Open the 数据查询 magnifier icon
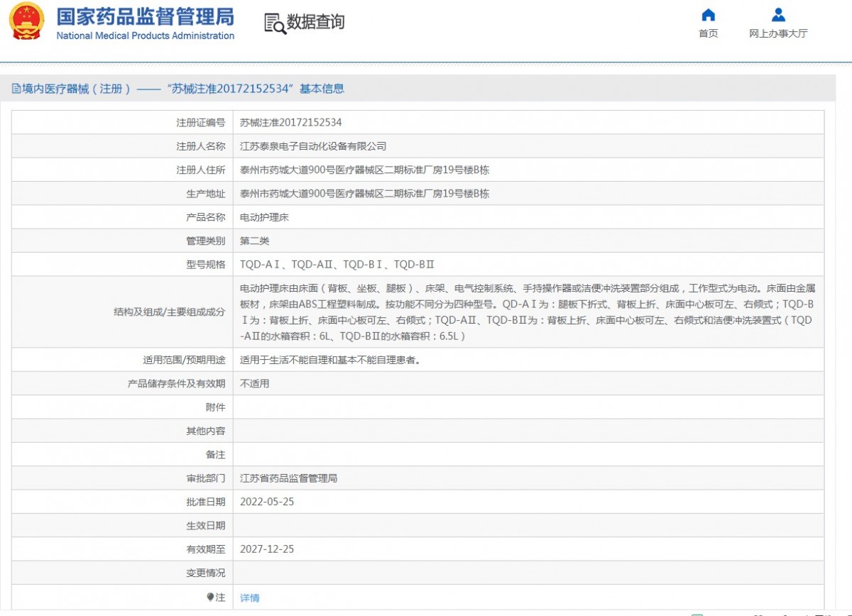The height and width of the screenshot is (616, 852). click(x=275, y=23)
